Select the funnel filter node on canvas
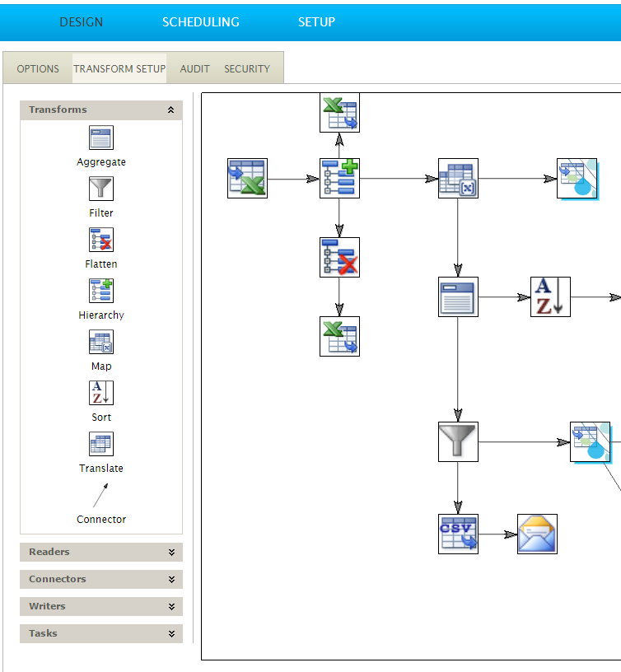The height and width of the screenshot is (672, 621). click(458, 442)
